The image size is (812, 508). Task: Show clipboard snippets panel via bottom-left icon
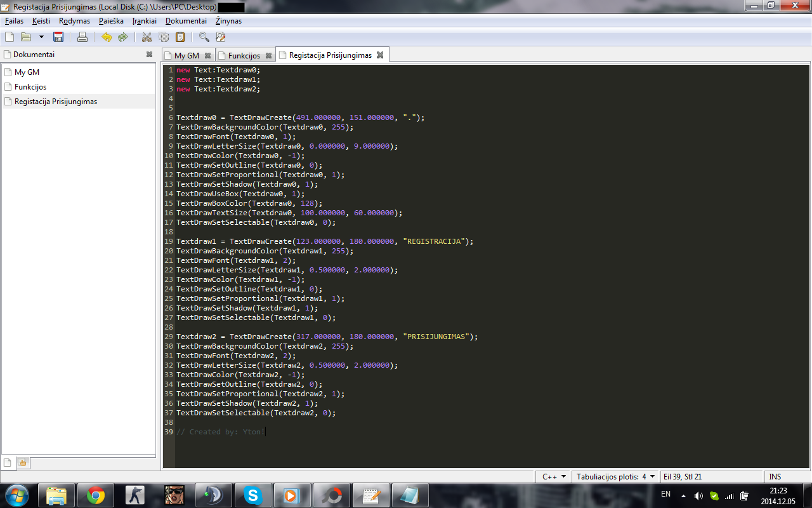(x=22, y=462)
